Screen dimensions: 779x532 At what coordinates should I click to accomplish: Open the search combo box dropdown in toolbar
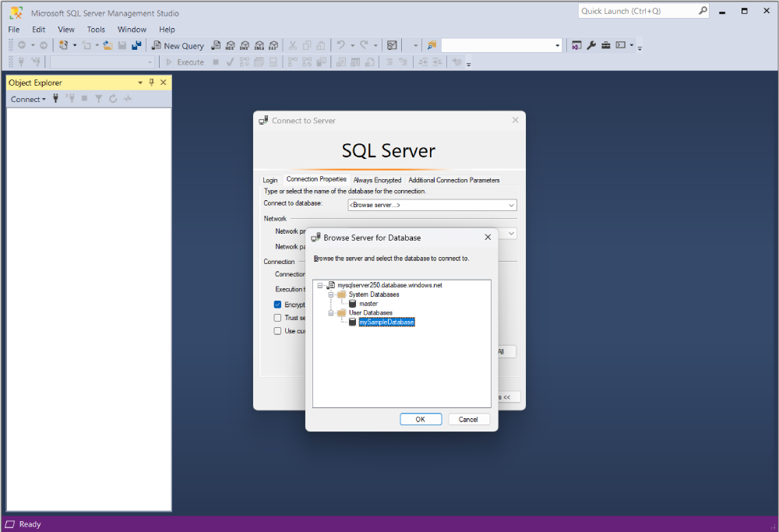pyautogui.click(x=558, y=46)
